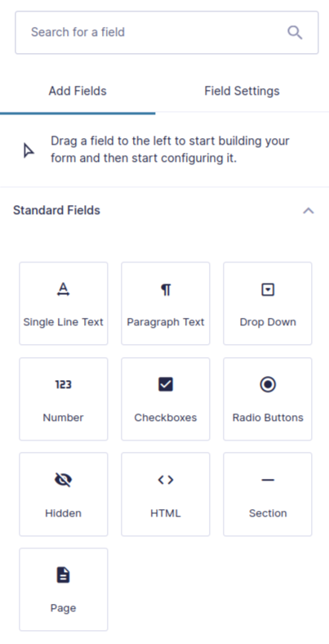Focus the Search for a field box
The image size is (329, 644).
pyautogui.click(x=167, y=33)
